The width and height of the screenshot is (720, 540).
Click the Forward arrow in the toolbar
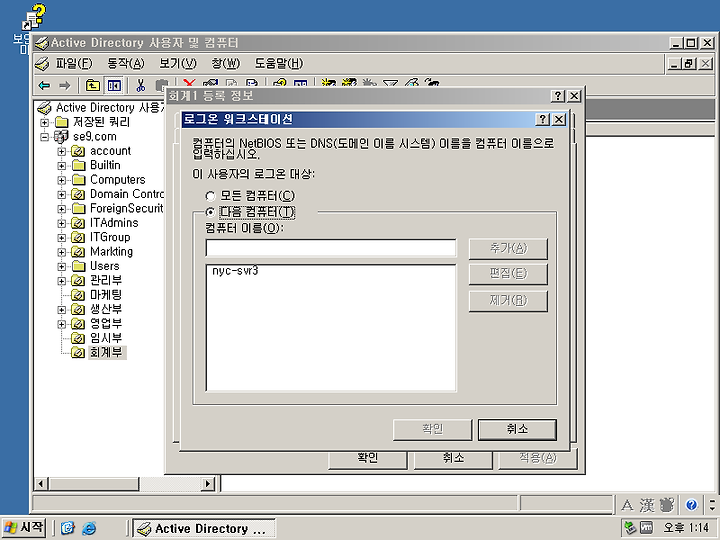pyautogui.click(x=65, y=85)
